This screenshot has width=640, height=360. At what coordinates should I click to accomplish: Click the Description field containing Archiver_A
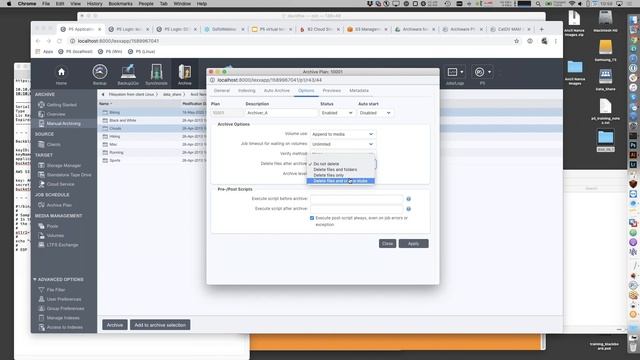point(281,113)
